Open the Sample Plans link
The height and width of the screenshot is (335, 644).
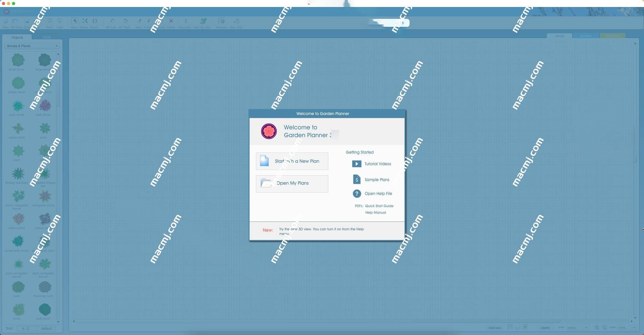click(x=377, y=180)
